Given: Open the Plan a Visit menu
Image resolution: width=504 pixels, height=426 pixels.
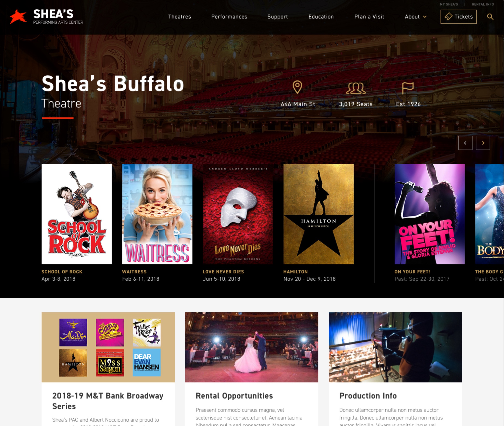Looking at the screenshot, I should coord(369,17).
